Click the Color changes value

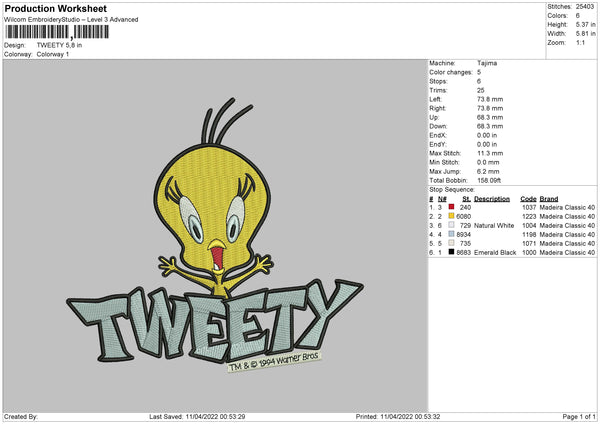pos(479,72)
